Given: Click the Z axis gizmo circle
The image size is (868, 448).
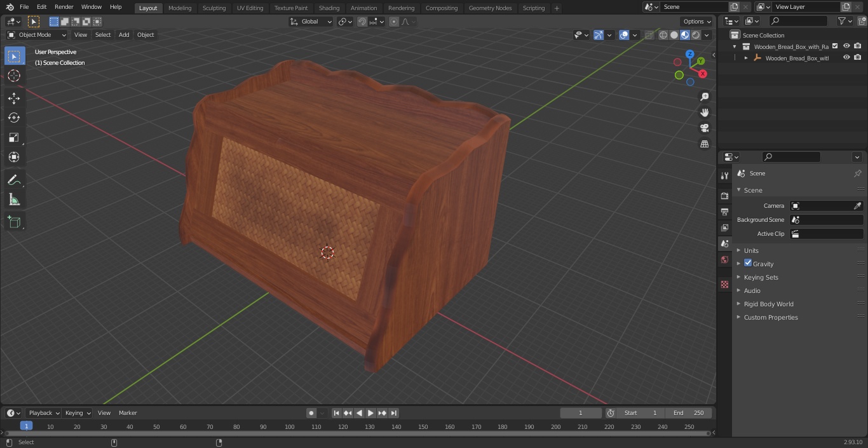Looking at the screenshot, I should (x=690, y=55).
